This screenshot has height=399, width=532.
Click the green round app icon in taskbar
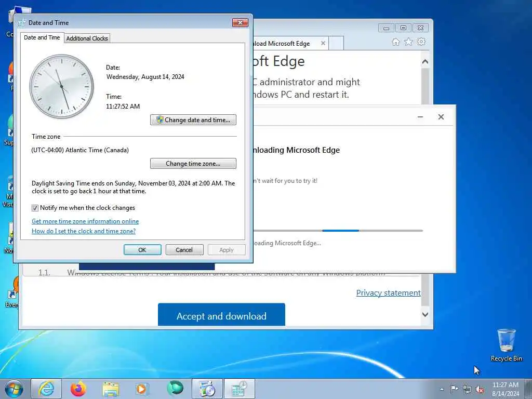pyautogui.click(x=175, y=388)
